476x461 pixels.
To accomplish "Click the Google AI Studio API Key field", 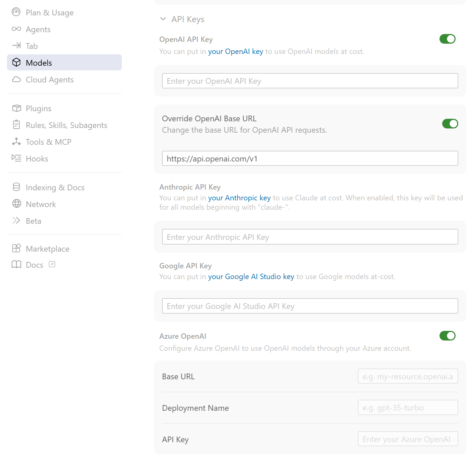I will (x=310, y=306).
